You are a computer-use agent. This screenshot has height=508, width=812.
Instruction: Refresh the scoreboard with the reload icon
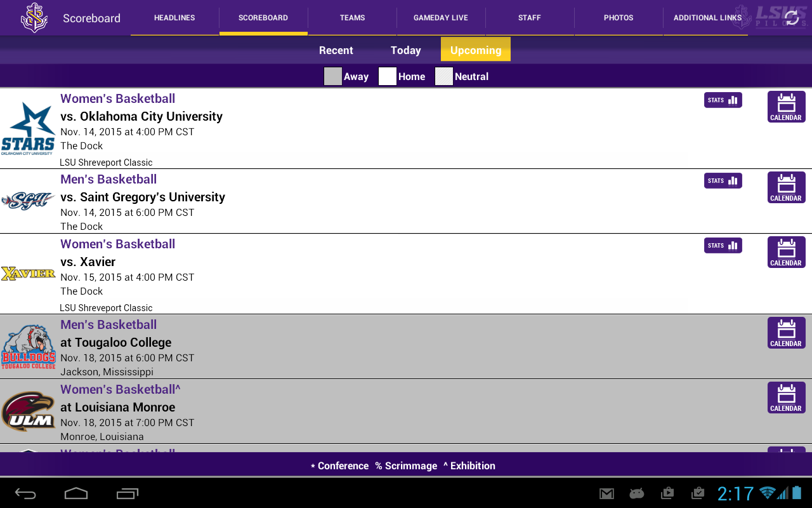tap(792, 18)
